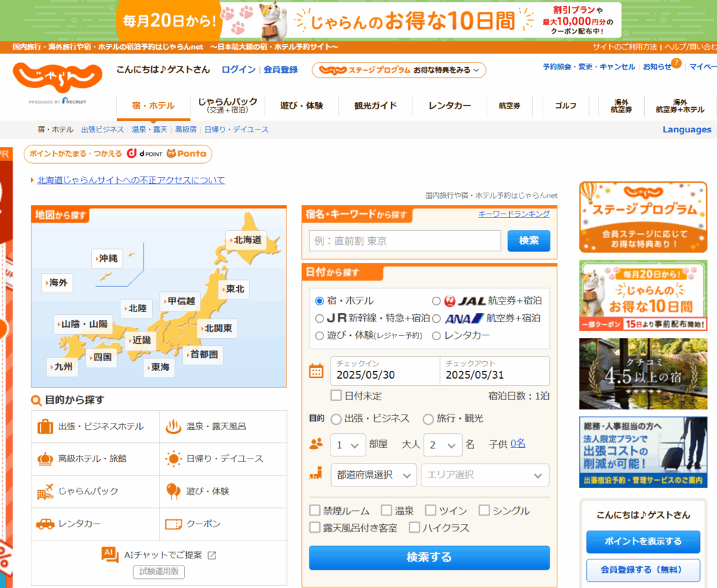Click the destination location icon beside prefecture
The width and height of the screenshot is (717, 588).
(316, 474)
